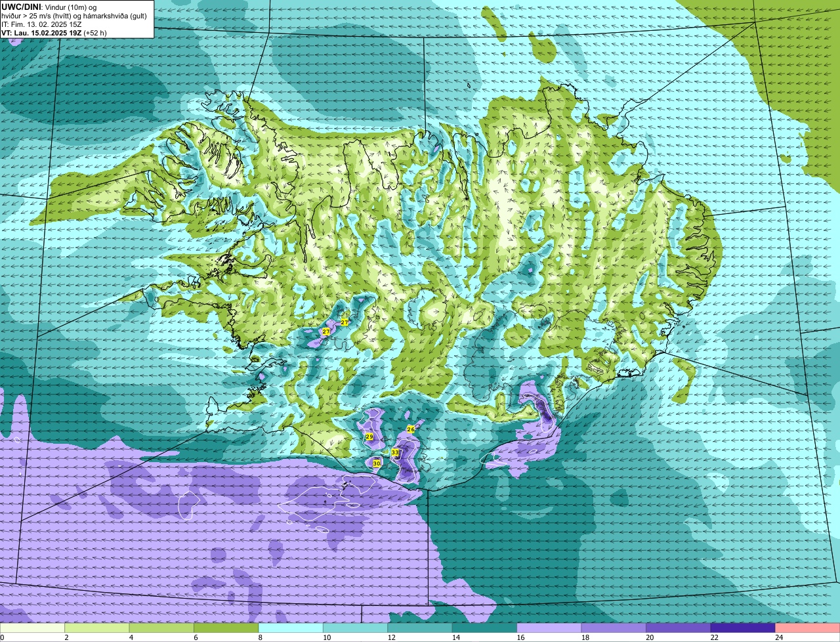Pick the 10–12 m/s turquoise legend swatch
This screenshot has width=840, height=642.
(356, 628)
